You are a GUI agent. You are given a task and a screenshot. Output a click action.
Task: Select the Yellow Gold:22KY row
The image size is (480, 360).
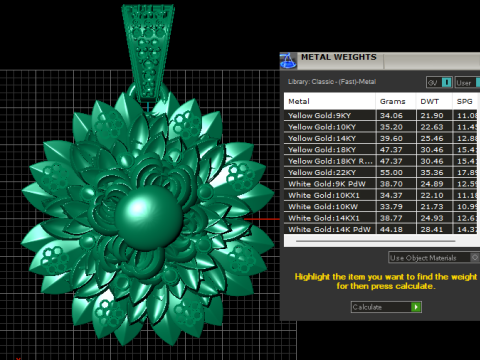381,172
